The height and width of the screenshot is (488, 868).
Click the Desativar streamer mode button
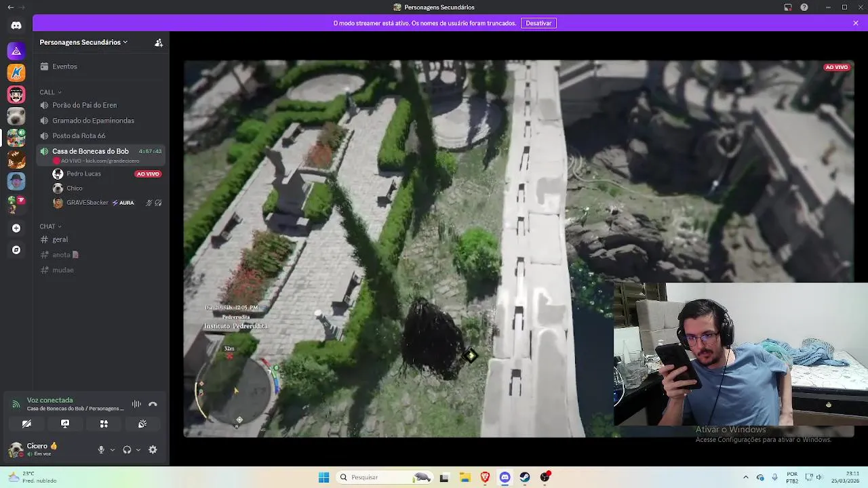tap(538, 23)
